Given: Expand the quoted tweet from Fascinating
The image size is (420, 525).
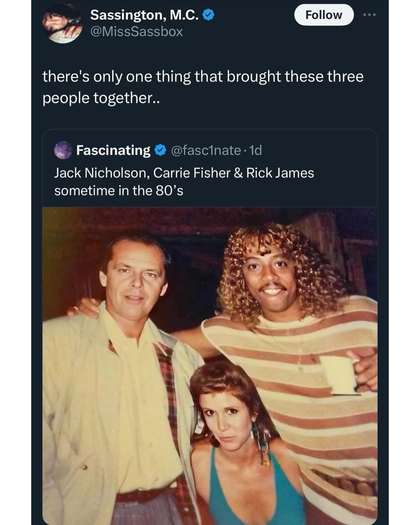Looking at the screenshot, I should coord(210,181).
